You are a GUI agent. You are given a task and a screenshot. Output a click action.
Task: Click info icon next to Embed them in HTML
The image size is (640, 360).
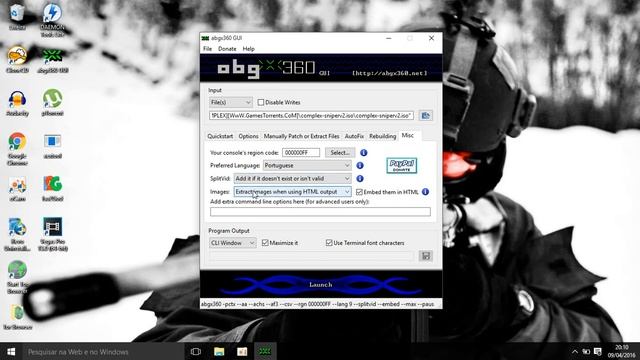(425, 191)
